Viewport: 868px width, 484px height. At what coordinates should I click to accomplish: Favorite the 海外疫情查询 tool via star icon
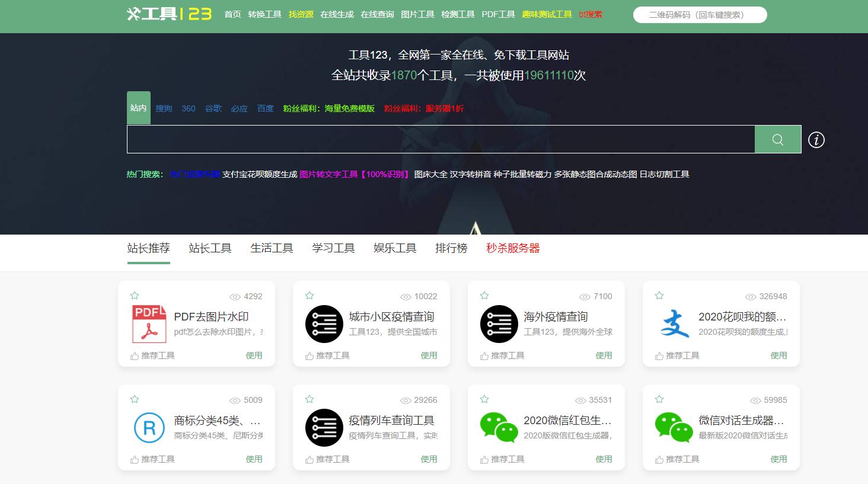484,295
